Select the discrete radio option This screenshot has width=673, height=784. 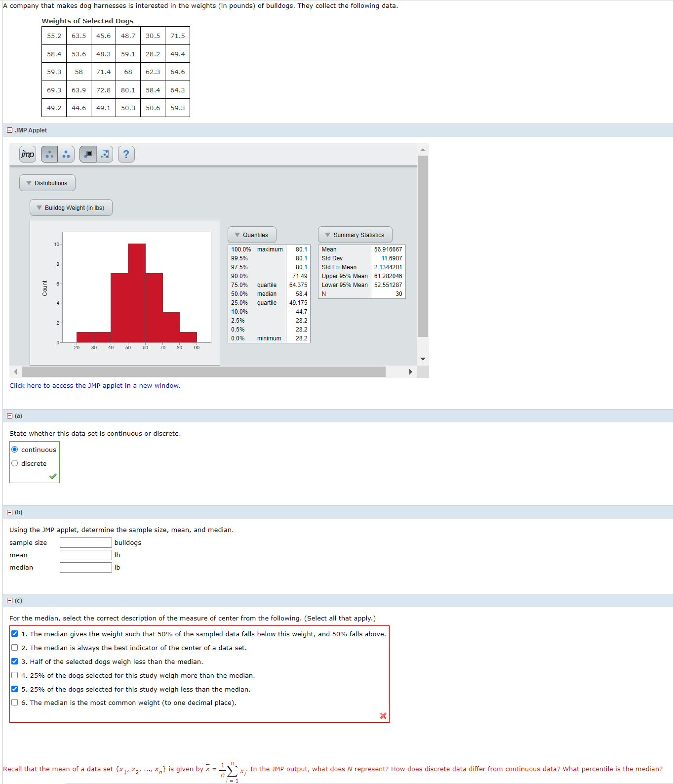(15, 463)
